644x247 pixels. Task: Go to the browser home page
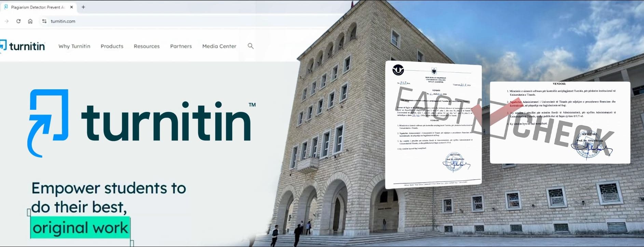pyautogui.click(x=30, y=21)
